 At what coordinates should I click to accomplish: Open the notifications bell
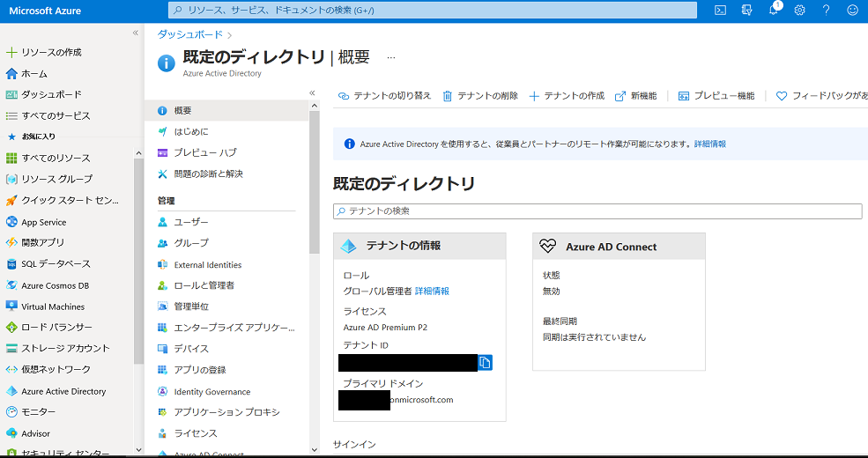(774, 10)
